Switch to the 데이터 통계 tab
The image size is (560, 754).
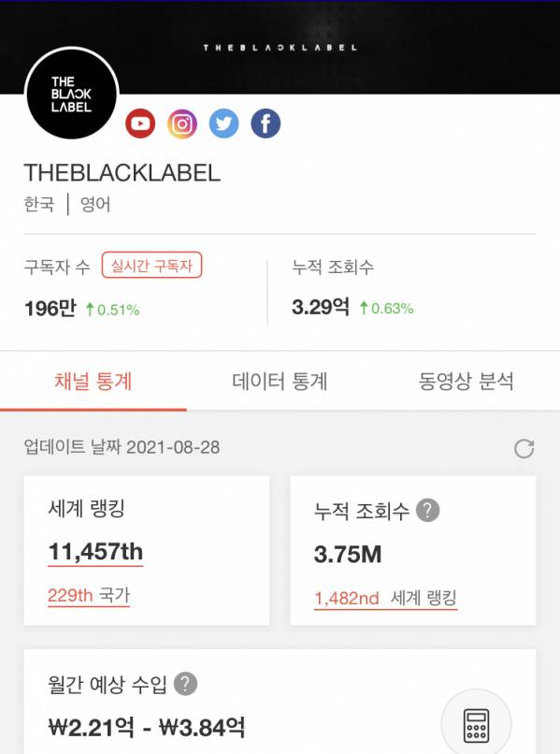coord(280,382)
